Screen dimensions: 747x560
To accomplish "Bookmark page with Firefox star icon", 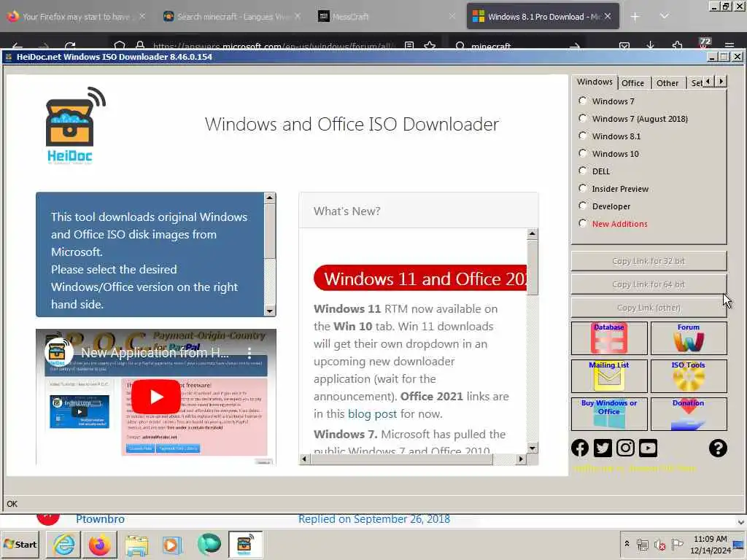I will point(430,45).
